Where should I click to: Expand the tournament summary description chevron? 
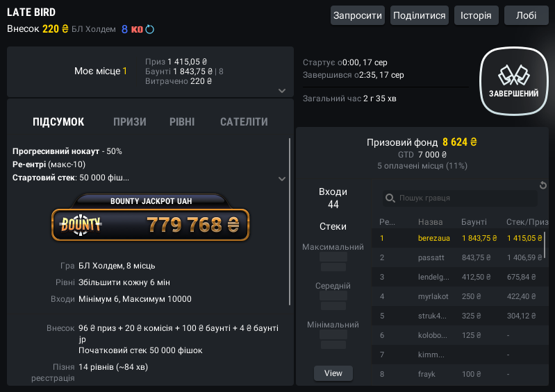click(x=282, y=179)
